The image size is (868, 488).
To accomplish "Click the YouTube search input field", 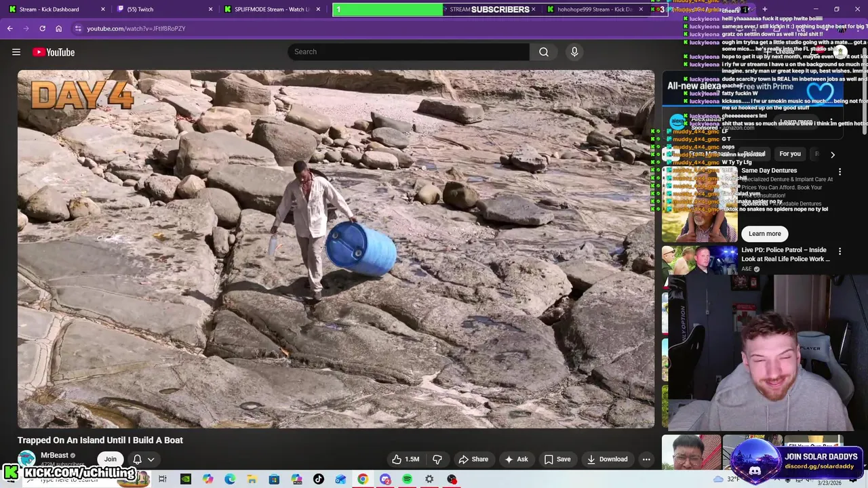I will [408, 52].
